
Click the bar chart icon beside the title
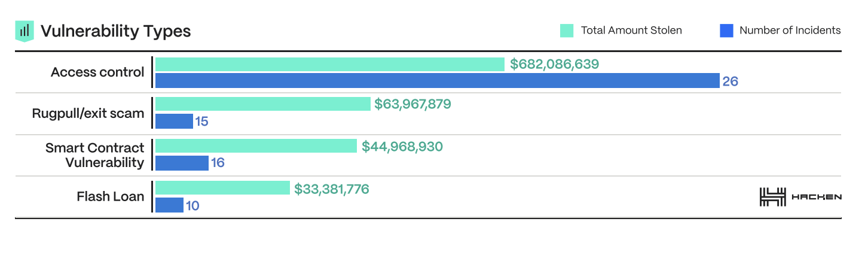[24, 31]
